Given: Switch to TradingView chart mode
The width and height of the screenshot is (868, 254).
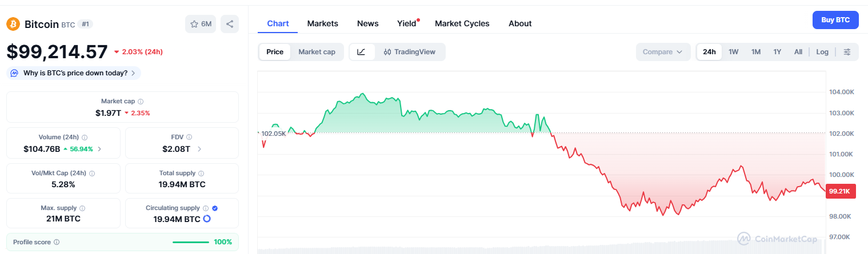Looking at the screenshot, I should [410, 52].
